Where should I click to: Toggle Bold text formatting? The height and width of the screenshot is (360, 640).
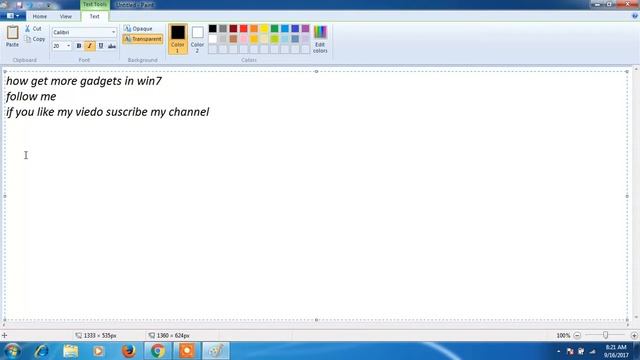[79, 46]
